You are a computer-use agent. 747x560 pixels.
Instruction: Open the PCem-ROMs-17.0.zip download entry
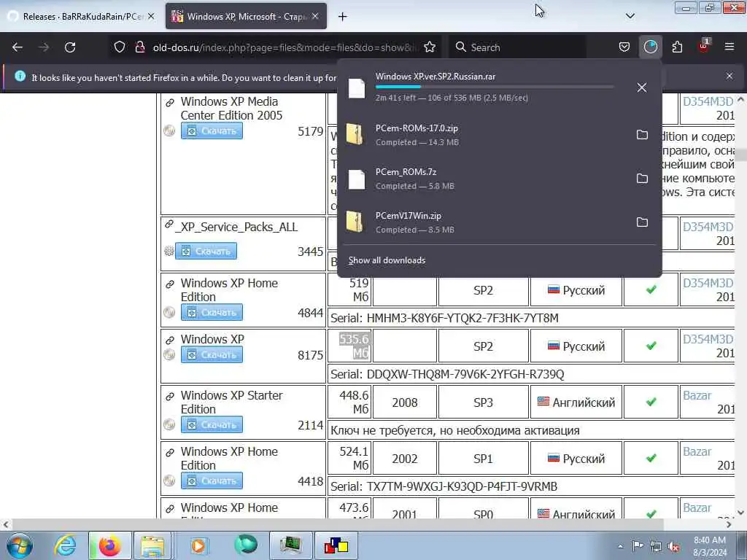(485, 135)
